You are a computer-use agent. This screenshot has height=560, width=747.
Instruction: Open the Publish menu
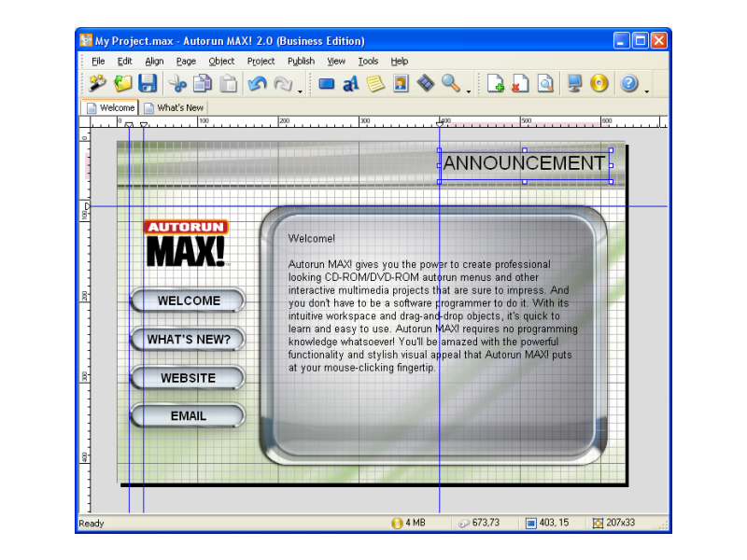[301, 61]
